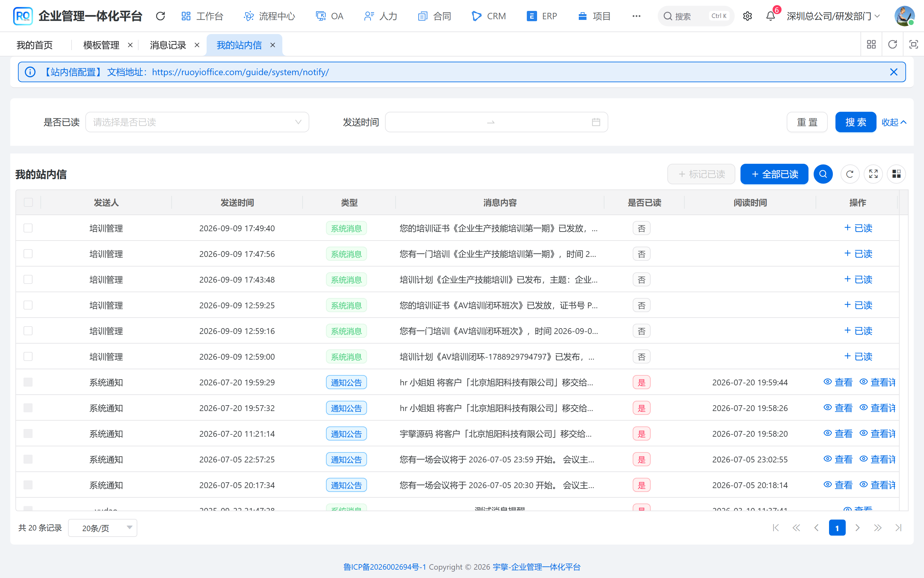Click the reload icon beside the platform title
Image resolution: width=924 pixels, height=578 pixels.
160,16
